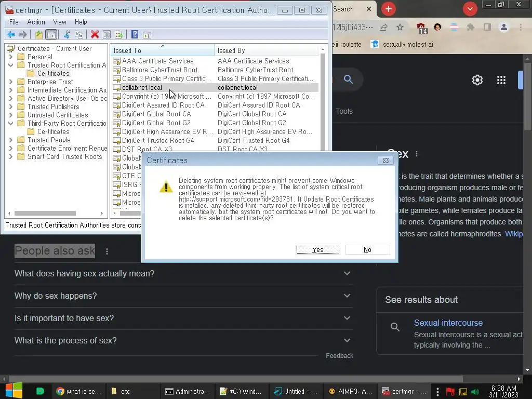Click the Feedback link
Screen dimensions: 532x399
click(x=339, y=355)
